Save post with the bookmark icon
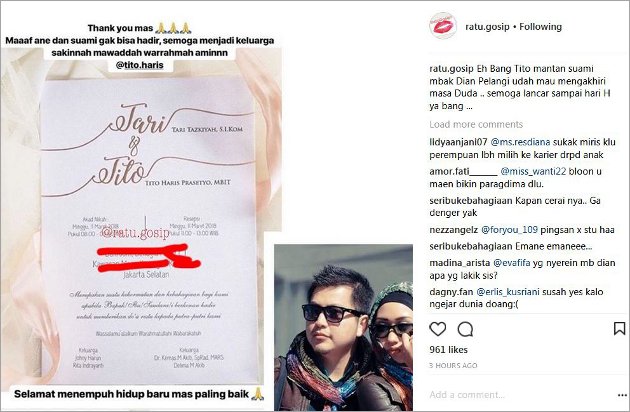Screen dimensions: 630x412 tap(619, 328)
